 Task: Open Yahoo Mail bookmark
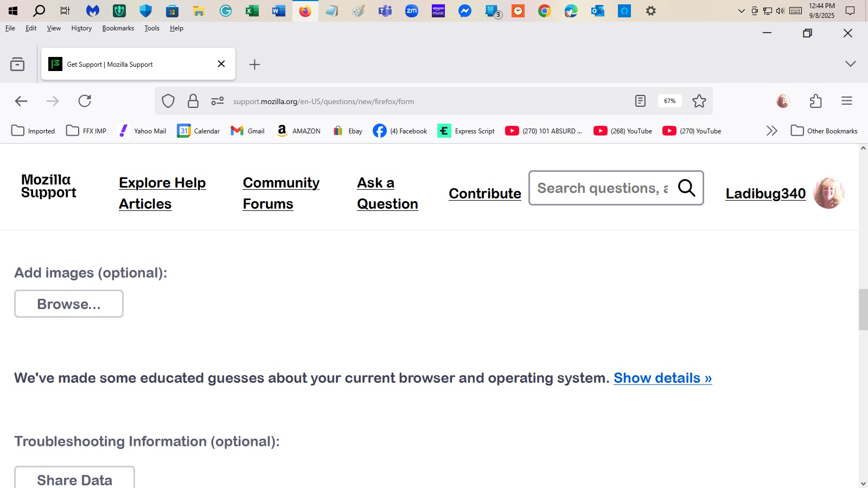coord(143,131)
